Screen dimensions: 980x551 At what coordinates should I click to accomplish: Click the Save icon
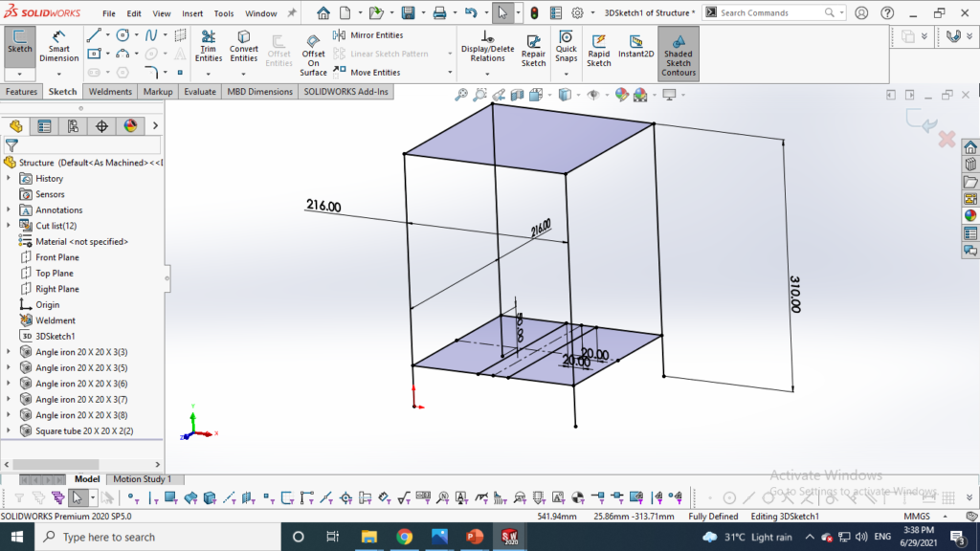point(408,12)
